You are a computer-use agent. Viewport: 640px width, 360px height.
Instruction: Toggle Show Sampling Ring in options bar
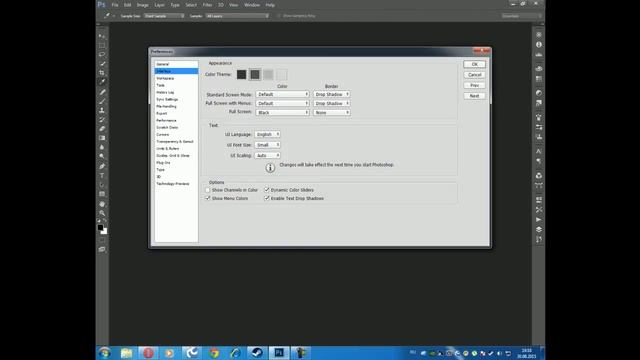point(279,16)
